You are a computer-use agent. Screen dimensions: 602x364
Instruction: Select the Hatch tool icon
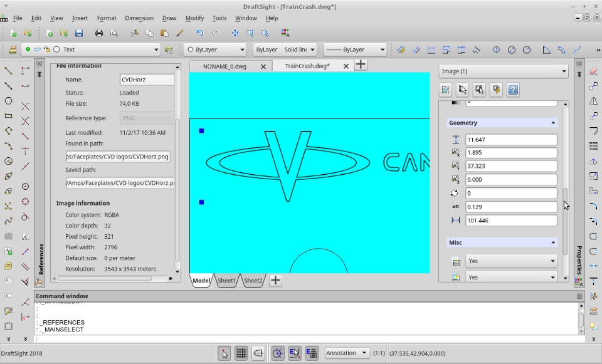tap(8, 236)
